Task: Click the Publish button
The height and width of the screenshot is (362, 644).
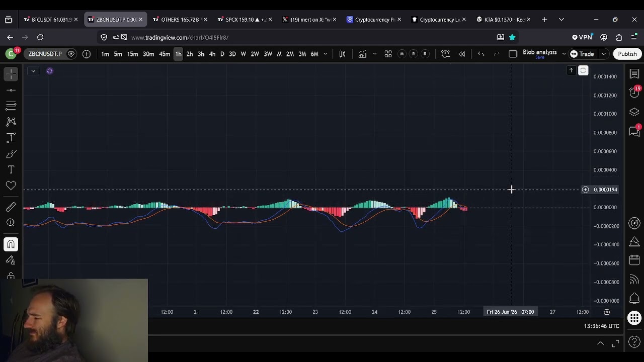Action: (x=627, y=54)
